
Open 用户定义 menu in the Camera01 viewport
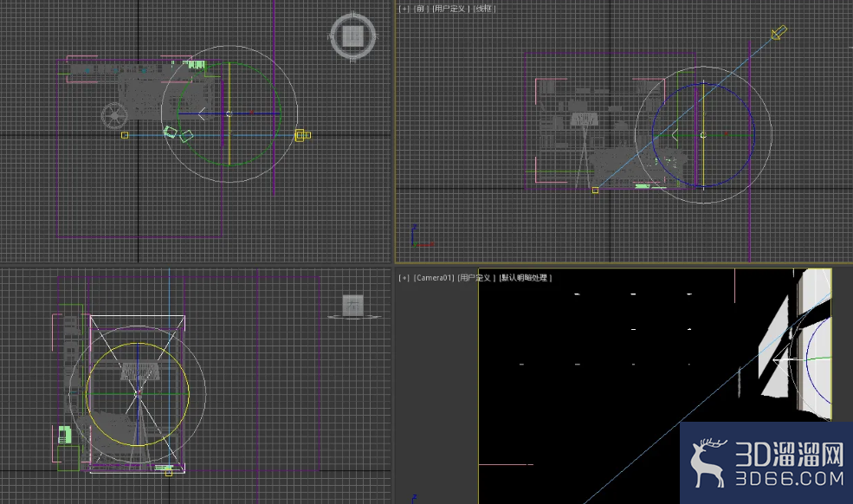coord(476,278)
